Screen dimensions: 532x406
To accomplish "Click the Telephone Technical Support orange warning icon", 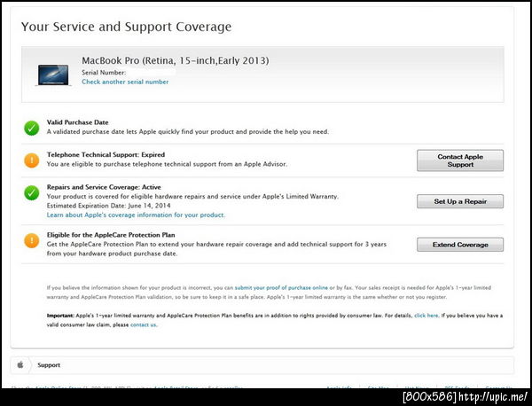I will point(32,160).
